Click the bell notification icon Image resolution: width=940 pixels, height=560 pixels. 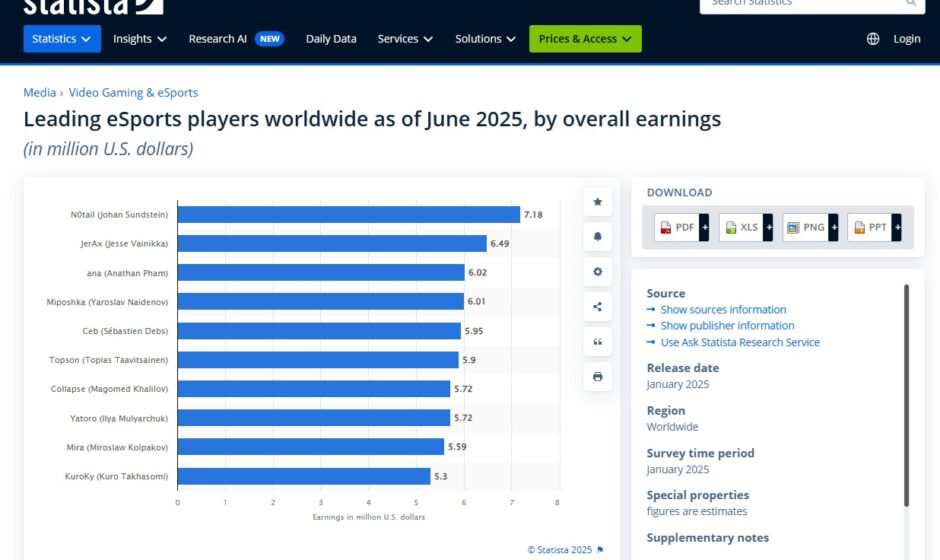click(597, 237)
